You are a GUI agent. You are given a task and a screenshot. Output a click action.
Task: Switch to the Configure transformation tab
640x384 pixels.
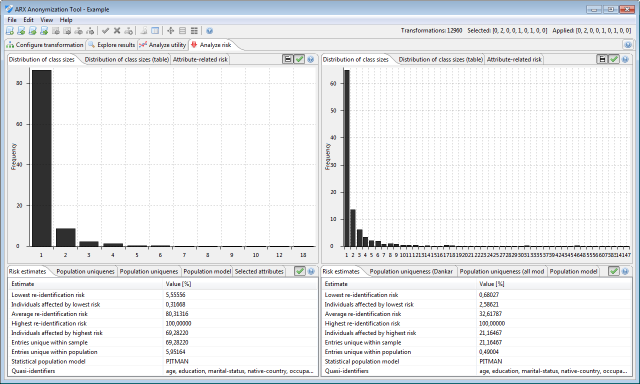click(45, 45)
